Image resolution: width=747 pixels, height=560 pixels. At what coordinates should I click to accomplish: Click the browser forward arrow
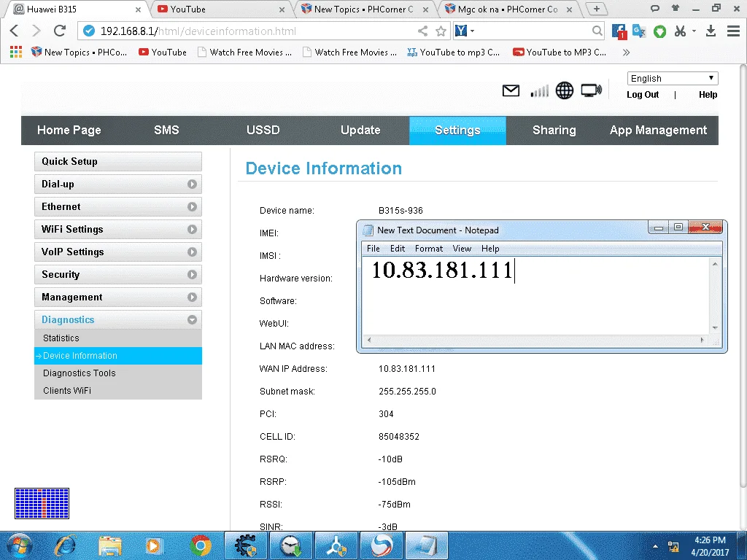point(36,31)
